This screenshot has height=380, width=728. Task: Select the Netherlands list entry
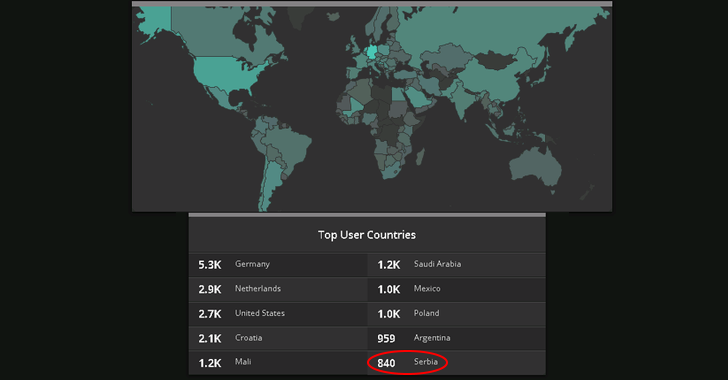coord(278,289)
